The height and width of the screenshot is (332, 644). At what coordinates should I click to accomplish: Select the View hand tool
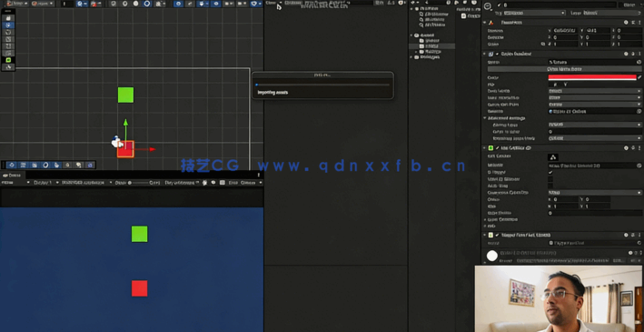point(8,18)
